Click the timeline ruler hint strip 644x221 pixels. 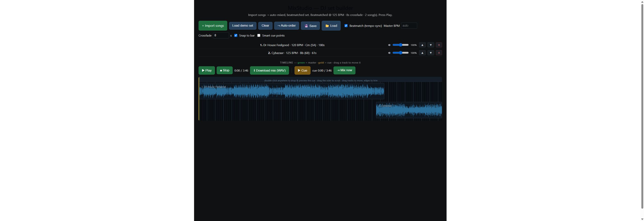pyautogui.click(x=321, y=80)
